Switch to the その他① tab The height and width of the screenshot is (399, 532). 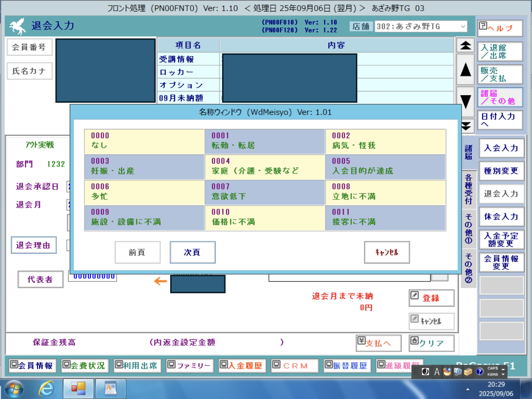click(468, 229)
